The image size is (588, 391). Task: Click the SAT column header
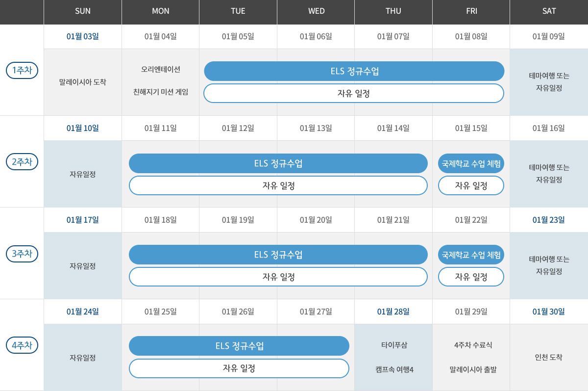pyautogui.click(x=549, y=11)
